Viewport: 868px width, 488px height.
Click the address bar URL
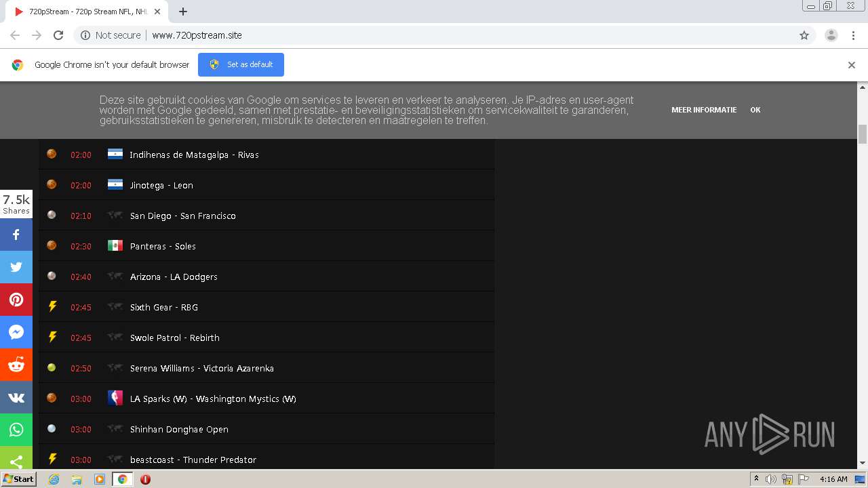coord(197,35)
